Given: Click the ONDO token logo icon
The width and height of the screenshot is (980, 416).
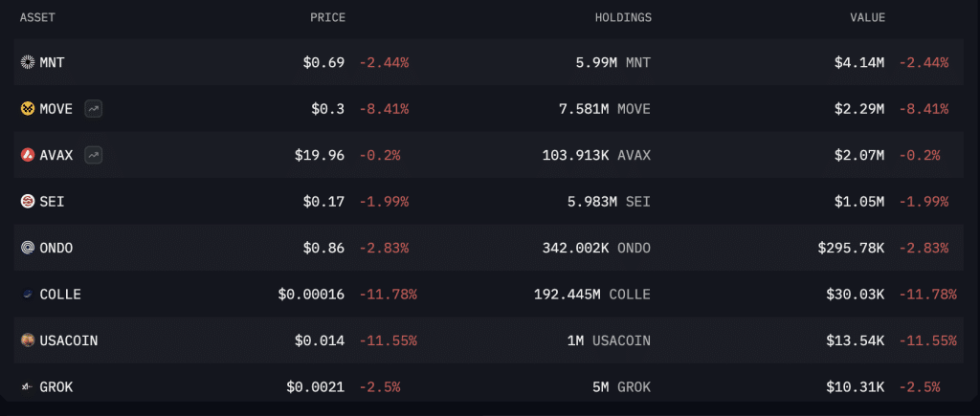Looking at the screenshot, I should (28, 248).
